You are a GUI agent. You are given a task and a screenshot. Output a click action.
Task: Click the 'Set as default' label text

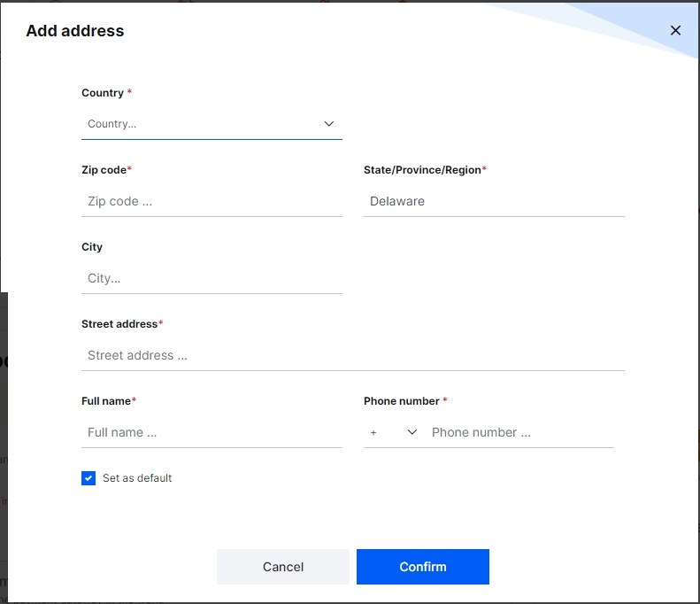pos(137,478)
